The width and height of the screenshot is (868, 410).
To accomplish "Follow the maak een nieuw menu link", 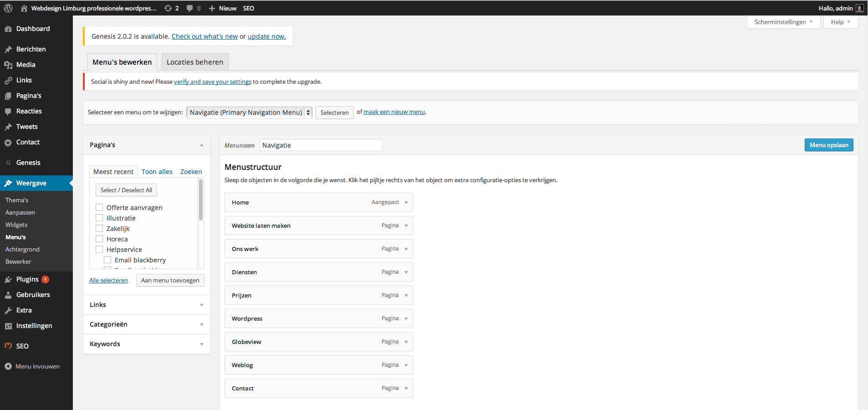I will [394, 112].
